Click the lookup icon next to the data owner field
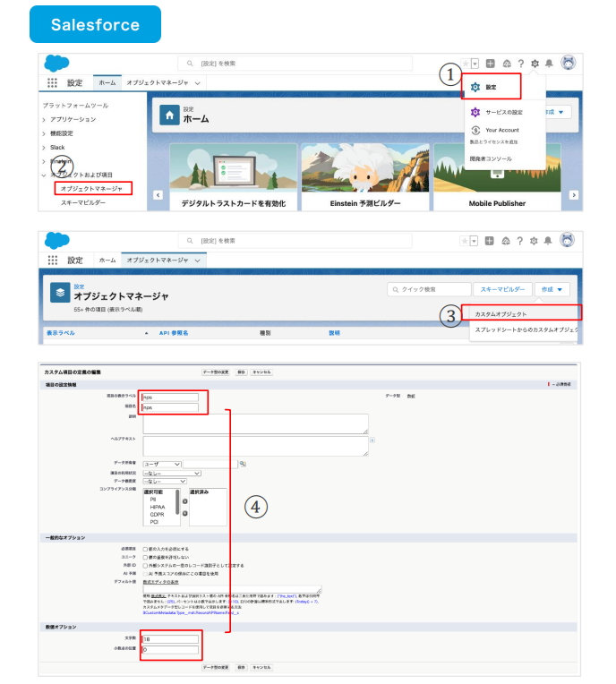 point(243,464)
